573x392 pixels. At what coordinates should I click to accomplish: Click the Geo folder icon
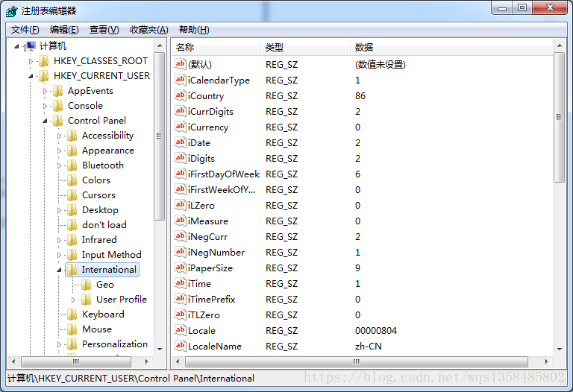[x=87, y=285]
